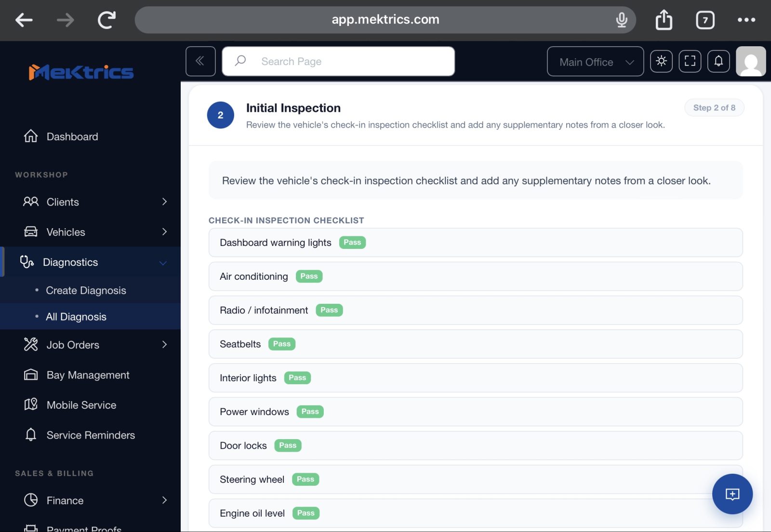Collapse the sidebar with the double-chevron button
771x532 pixels.
click(x=200, y=61)
